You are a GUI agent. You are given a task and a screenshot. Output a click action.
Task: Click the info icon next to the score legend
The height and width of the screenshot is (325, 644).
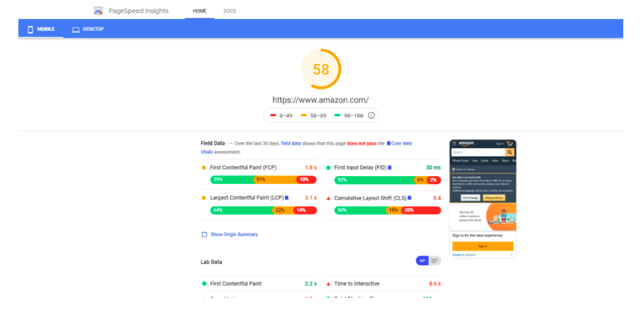pyautogui.click(x=371, y=116)
